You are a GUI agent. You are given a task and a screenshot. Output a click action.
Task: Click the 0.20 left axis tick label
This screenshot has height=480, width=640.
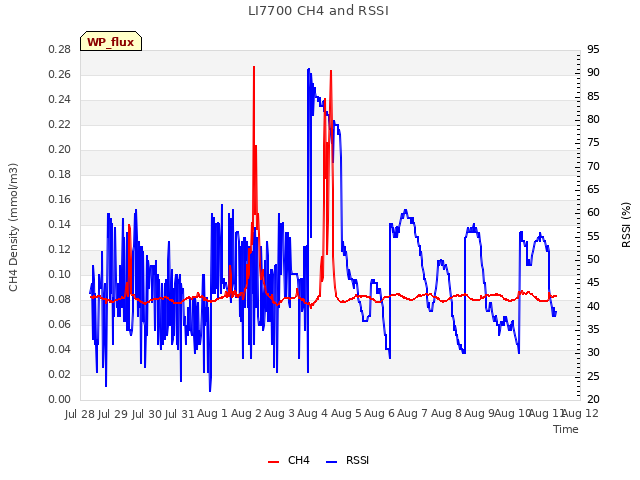coord(60,149)
